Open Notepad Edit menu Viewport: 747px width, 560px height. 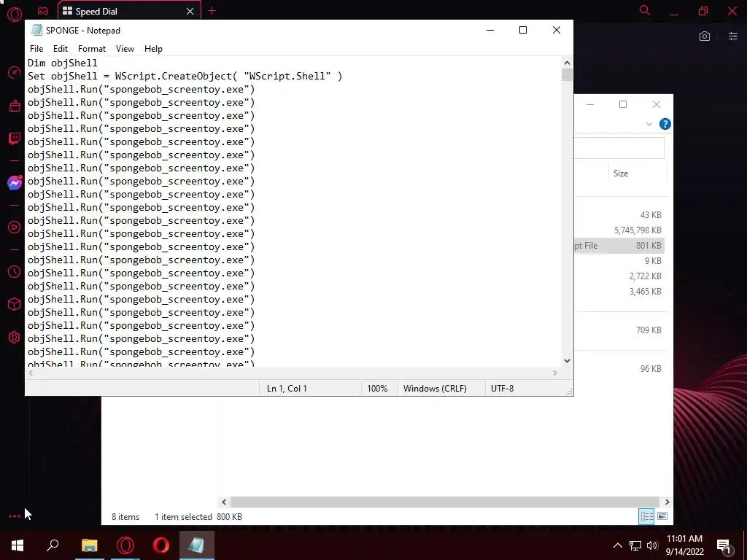[60, 49]
